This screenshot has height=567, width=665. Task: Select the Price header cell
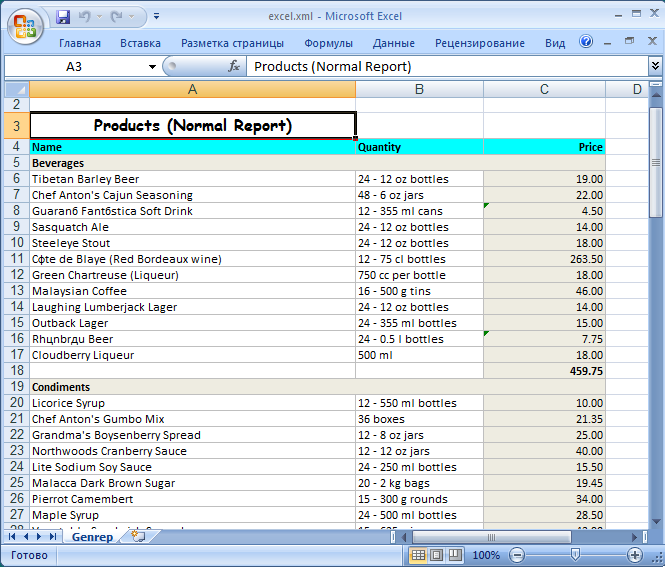(x=544, y=147)
